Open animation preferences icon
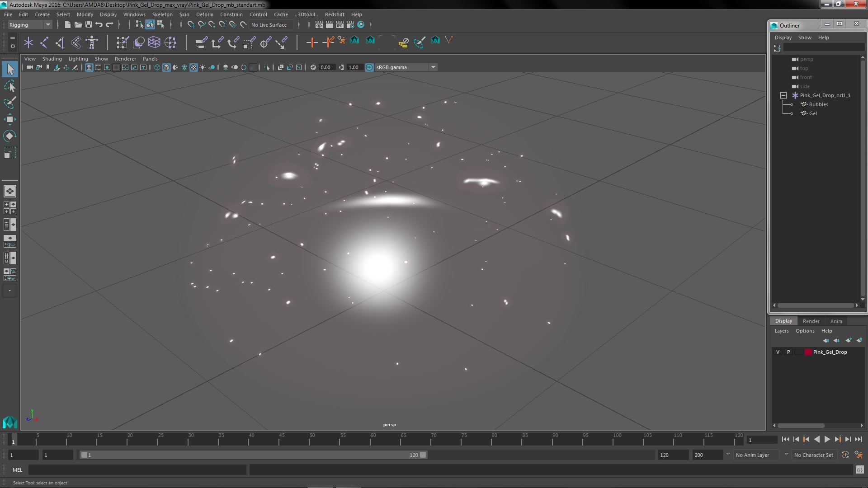Viewport: 868px width, 488px height. (859, 455)
